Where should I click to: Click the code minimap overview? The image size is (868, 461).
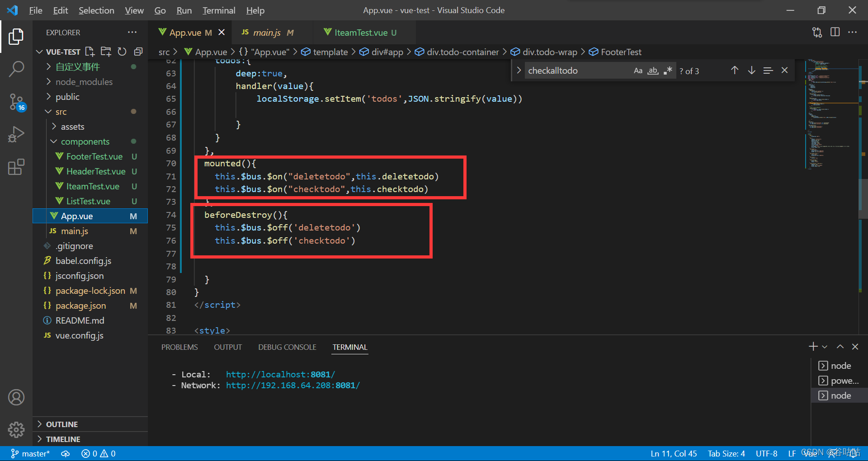pyautogui.click(x=831, y=114)
